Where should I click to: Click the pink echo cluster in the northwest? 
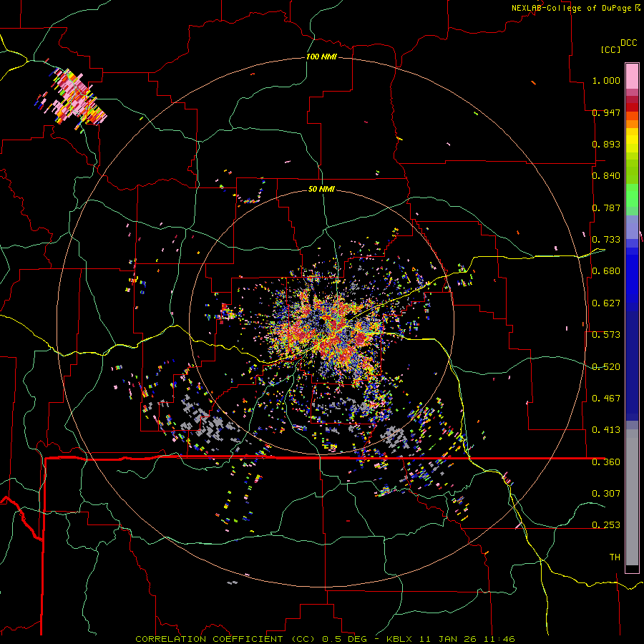click(x=75, y=98)
